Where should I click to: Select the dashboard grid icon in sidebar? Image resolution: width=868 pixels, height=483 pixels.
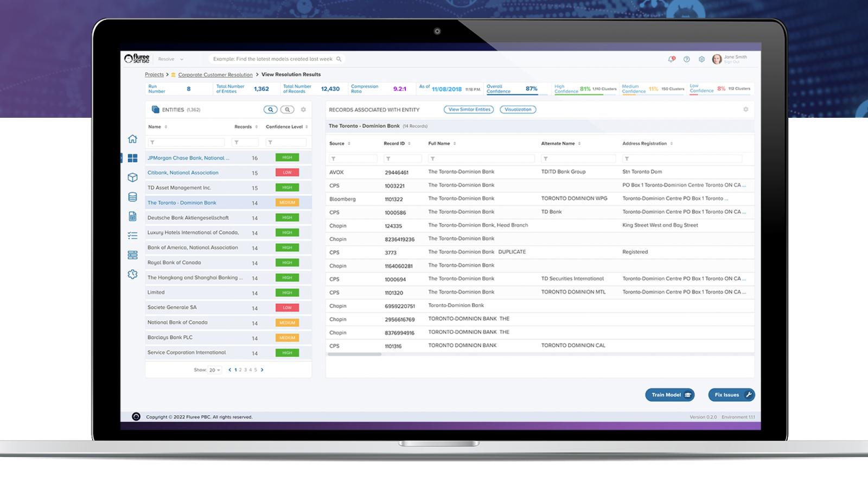132,158
